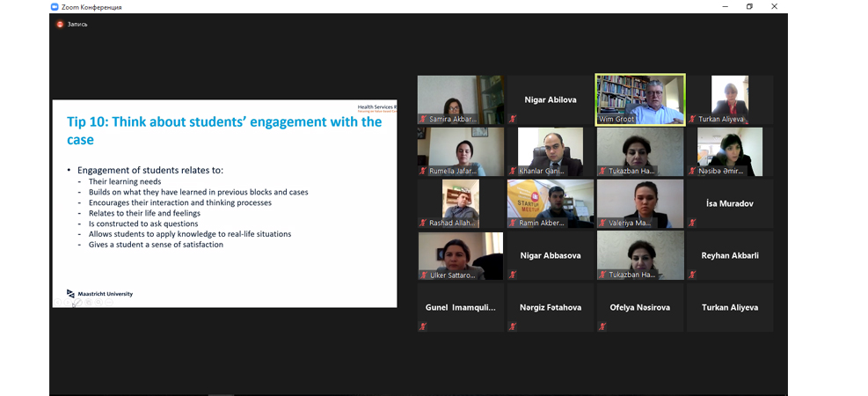The height and width of the screenshot is (396, 868).
Task: Click the red recording indicator icon
Action: click(x=60, y=25)
